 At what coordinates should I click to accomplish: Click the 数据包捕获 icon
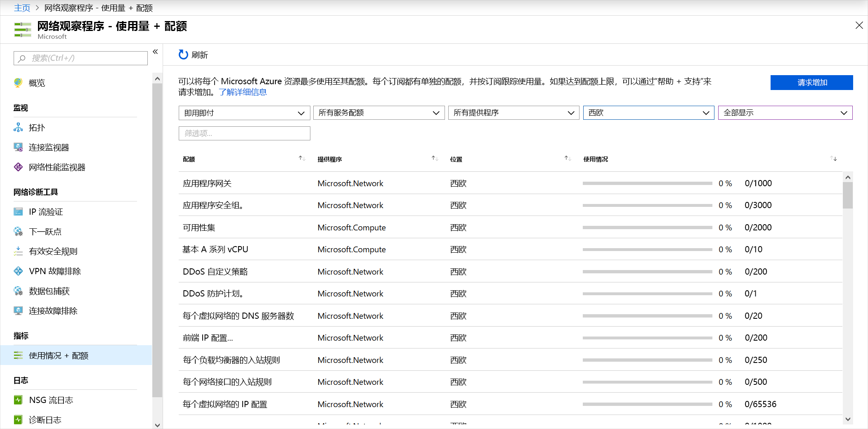(18, 291)
